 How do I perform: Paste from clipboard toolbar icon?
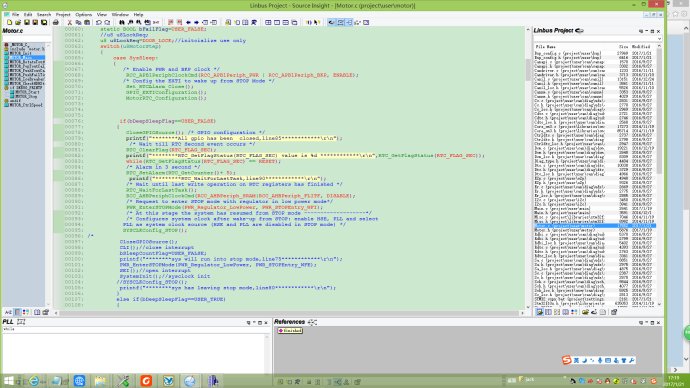coord(87,22)
